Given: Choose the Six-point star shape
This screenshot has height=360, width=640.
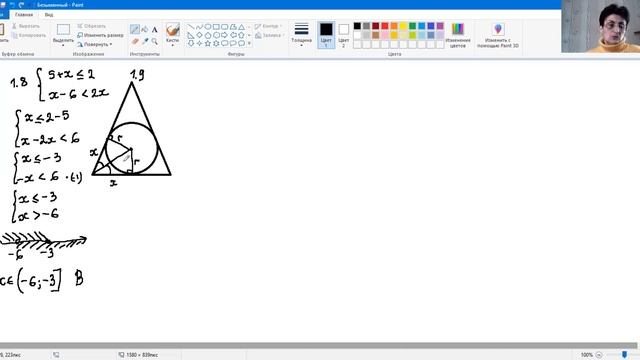Looking at the screenshot, I should pos(216,43).
